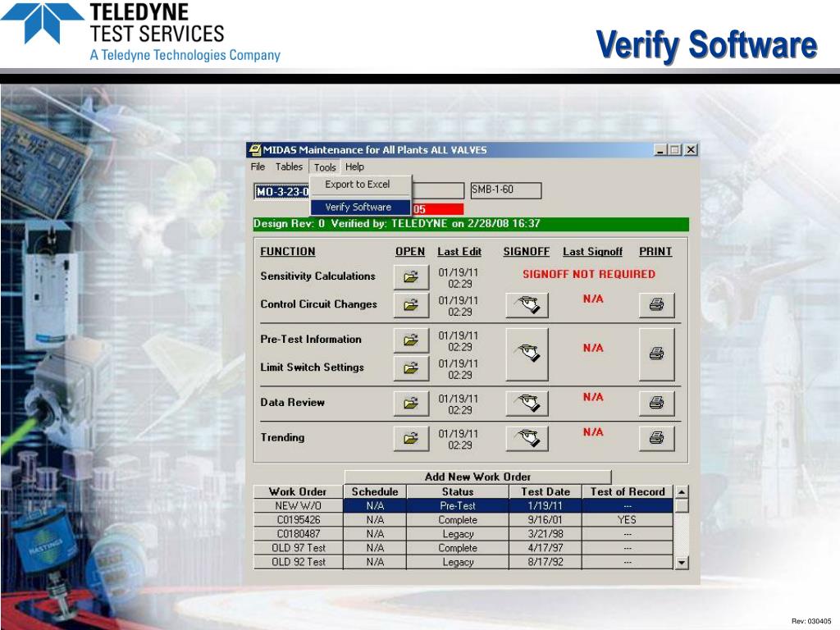This screenshot has height=630, width=840.
Task: Click the Test Date column header
Action: tap(546, 492)
